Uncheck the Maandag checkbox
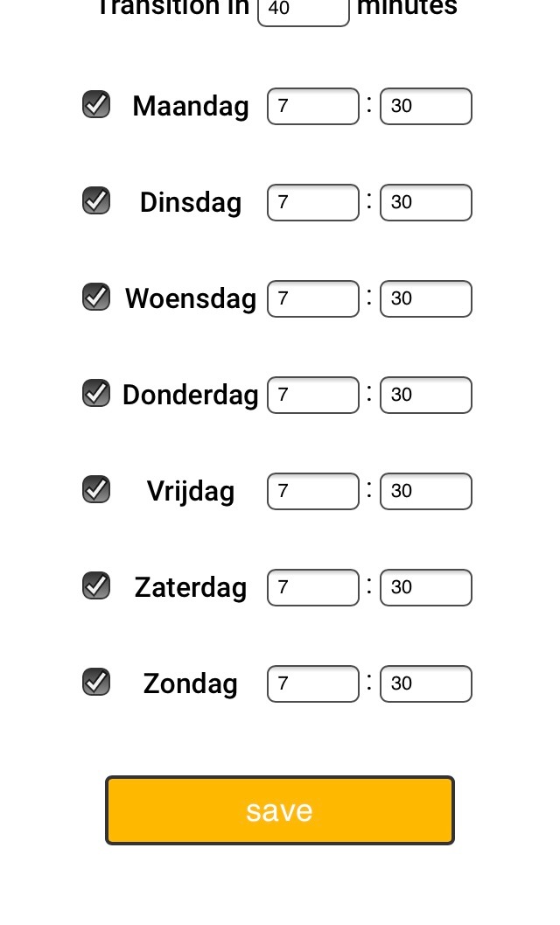This screenshot has height=925, width=560. [96, 104]
